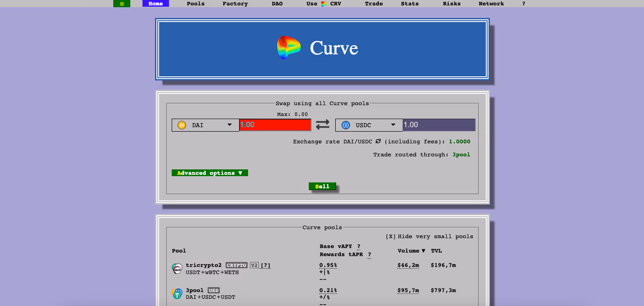Open the tricrypto2 pool link
The height and width of the screenshot is (306, 644).
point(204,266)
